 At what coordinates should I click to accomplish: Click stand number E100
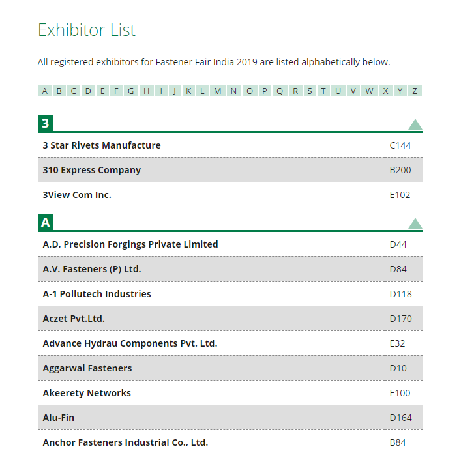pyautogui.click(x=400, y=393)
